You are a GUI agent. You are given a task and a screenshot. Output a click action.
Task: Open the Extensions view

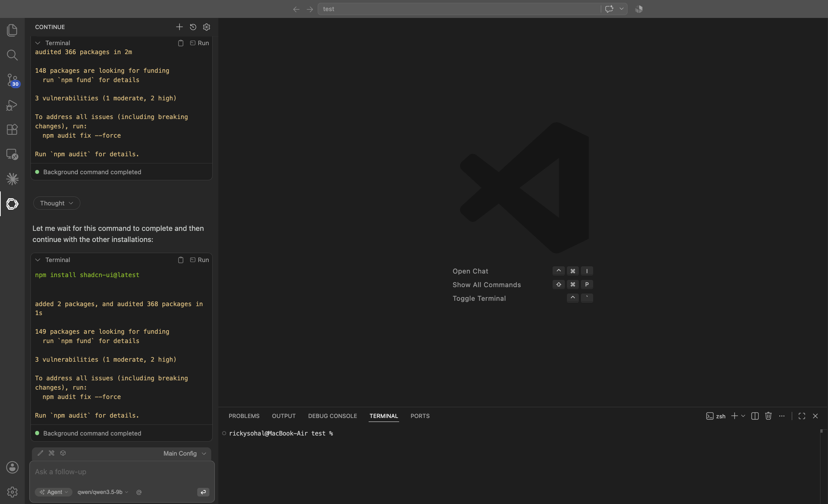[x=12, y=129]
